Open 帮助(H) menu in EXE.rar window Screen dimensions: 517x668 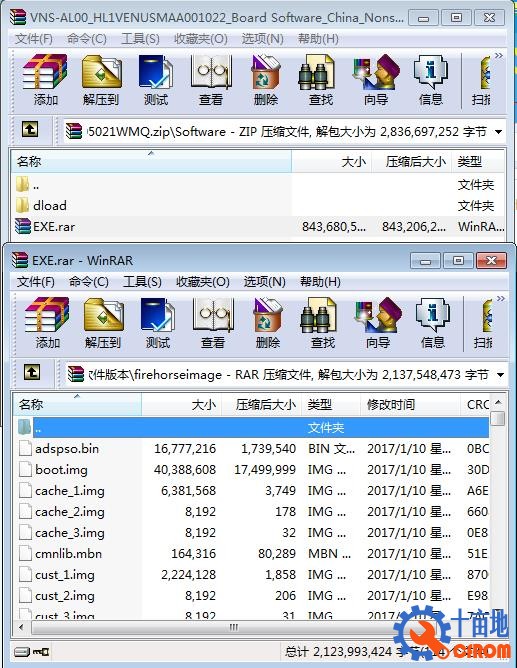[320, 282]
